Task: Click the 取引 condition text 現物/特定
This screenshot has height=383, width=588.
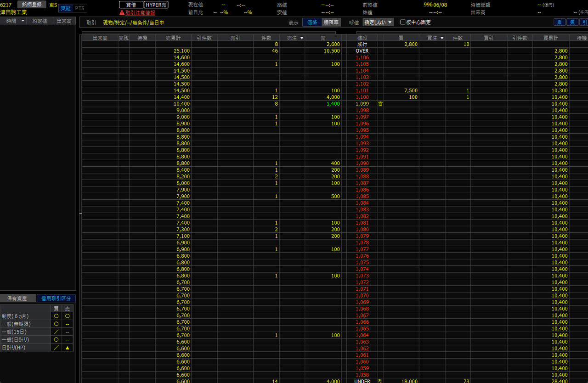Action: (x=133, y=22)
